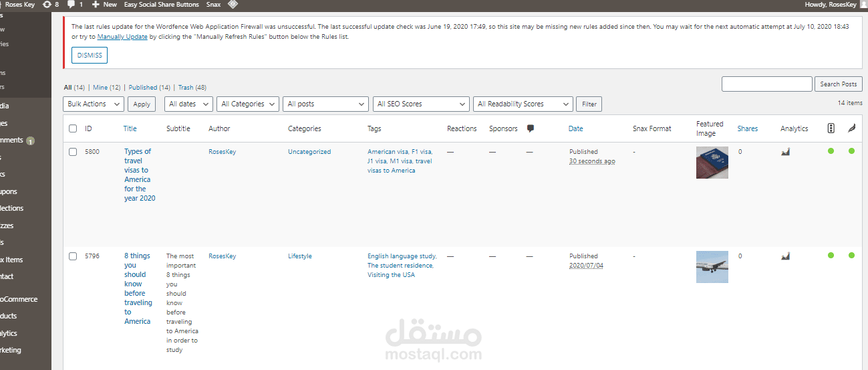Image resolution: width=868 pixels, height=370 pixels.
Task: Show Trash (48) posts filter
Action: pos(192,88)
